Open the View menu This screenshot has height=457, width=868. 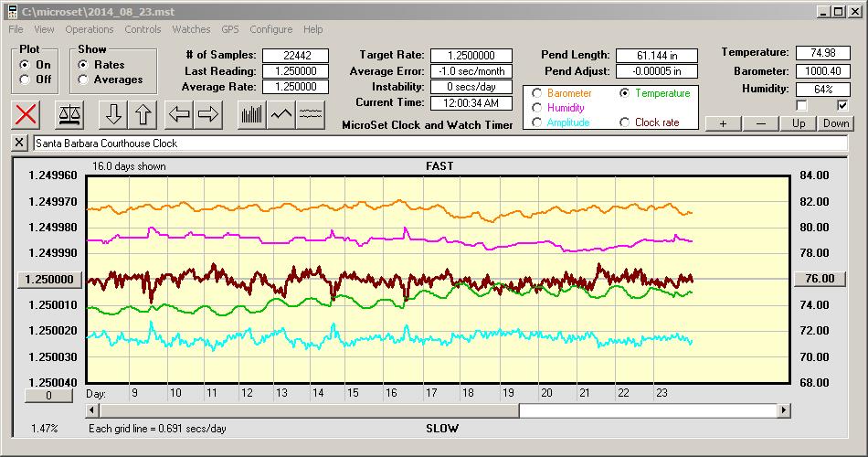coord(44,29)
